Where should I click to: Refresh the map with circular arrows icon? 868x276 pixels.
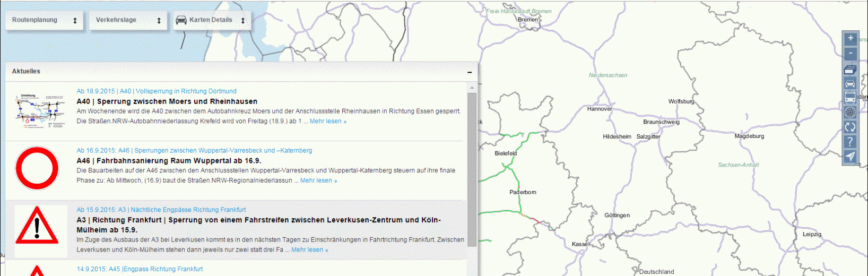[850, 127]
